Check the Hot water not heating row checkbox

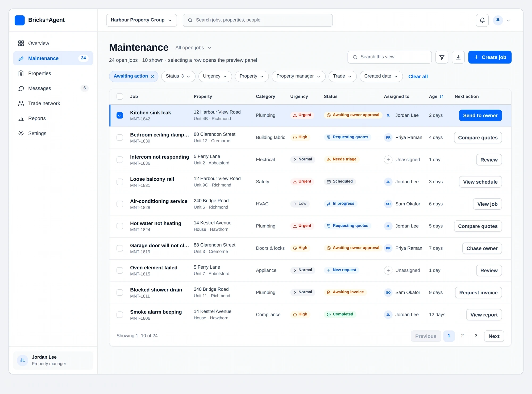pos(120,226)
